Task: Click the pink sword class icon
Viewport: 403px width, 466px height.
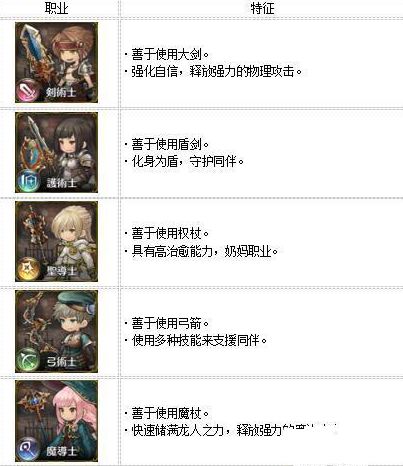Action: click(x=28, y=90)
